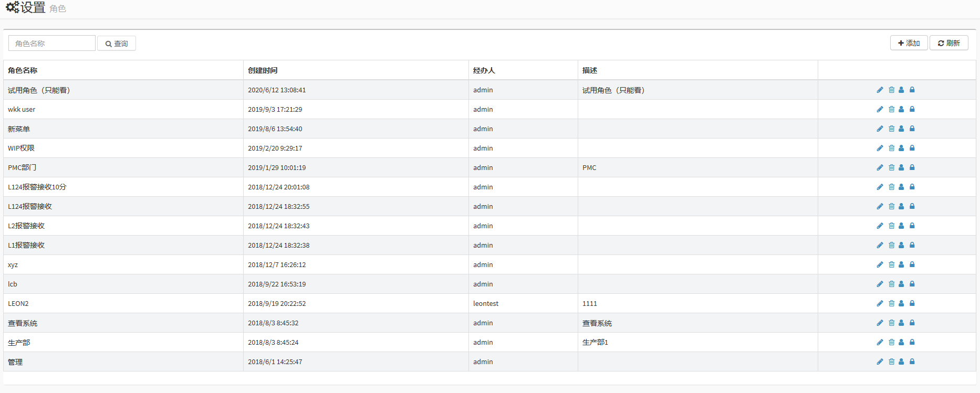980x393 pixels.
Task: Click the trash delete icon for xyz row
Action: click(x=891, y=264)
